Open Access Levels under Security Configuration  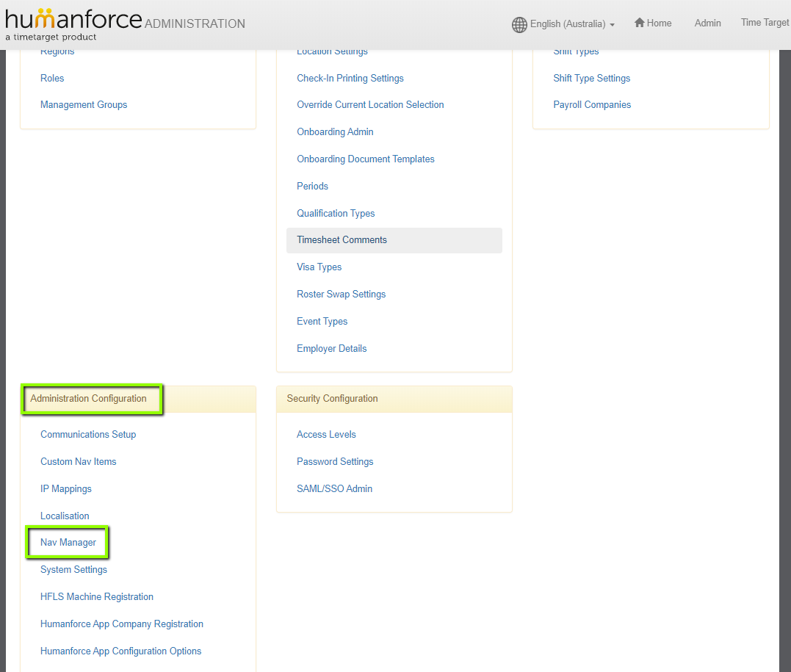[x=326, y=434]
